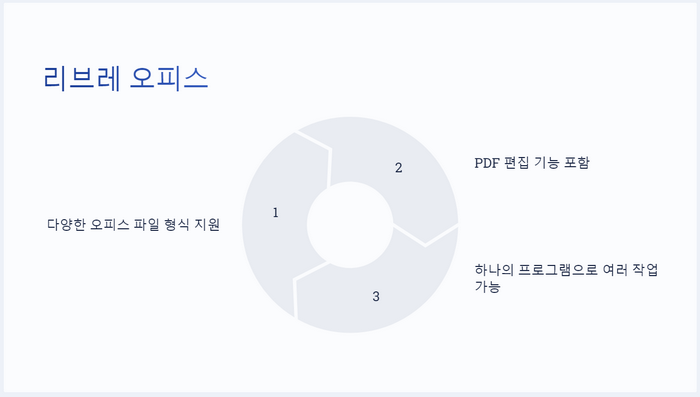Viewport: 700px width, 397px height.
Task: Select number 2 in the cycle diagram
Action: [399, 167]
